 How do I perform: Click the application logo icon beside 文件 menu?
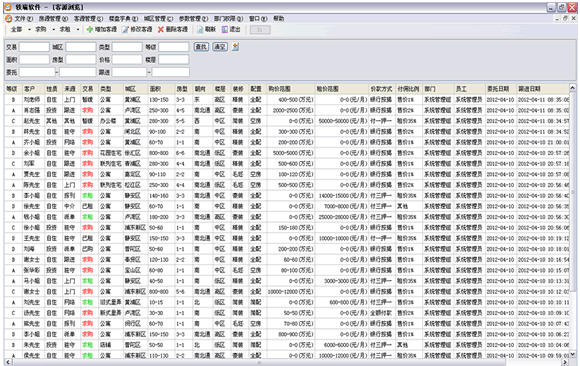(9, 19)
